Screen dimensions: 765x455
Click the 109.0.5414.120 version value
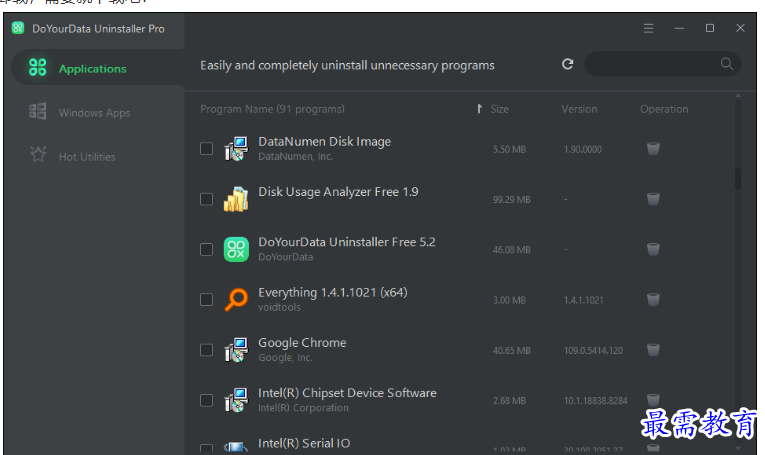(593, 351)
